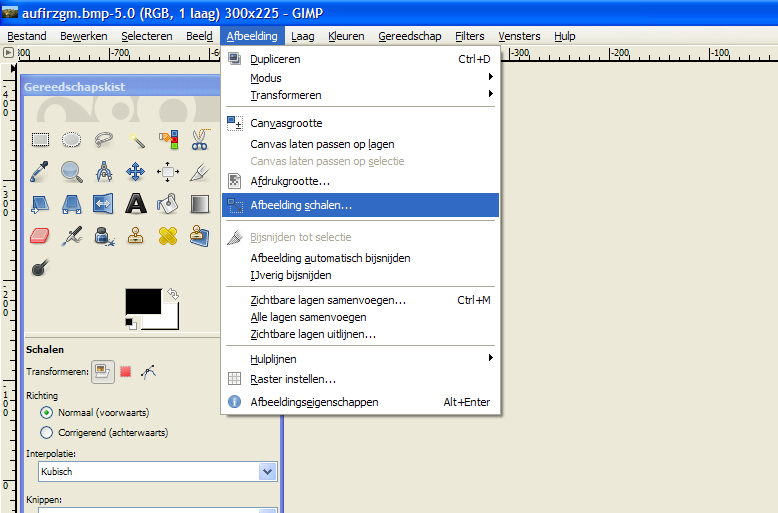Select the Alignment tool
This screenshot has height=513, width=778.
pyautogui.click(x=168, y=172)
